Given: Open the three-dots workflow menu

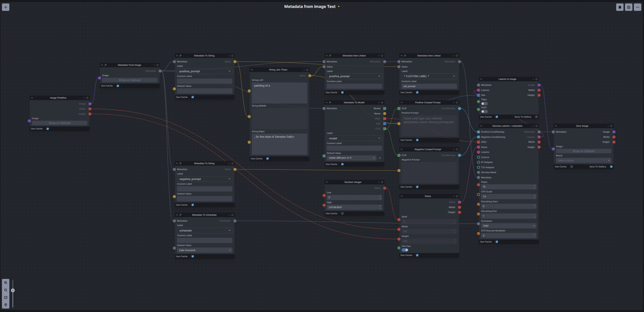Looking at the screenshot, I should point(638,7).
